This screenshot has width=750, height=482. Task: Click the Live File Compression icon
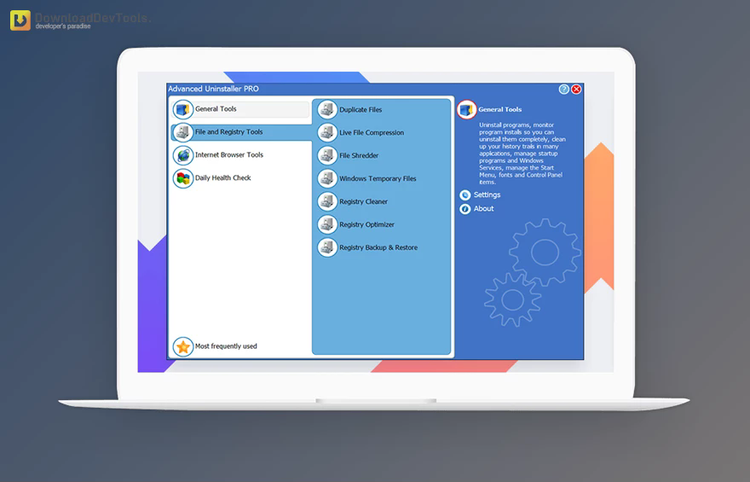pos(328,133)
